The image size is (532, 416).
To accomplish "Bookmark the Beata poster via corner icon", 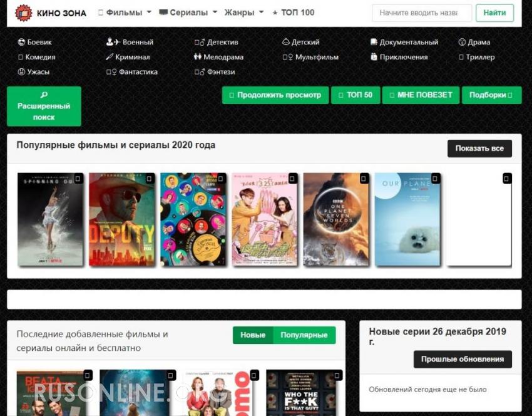I will pos(88,375).
